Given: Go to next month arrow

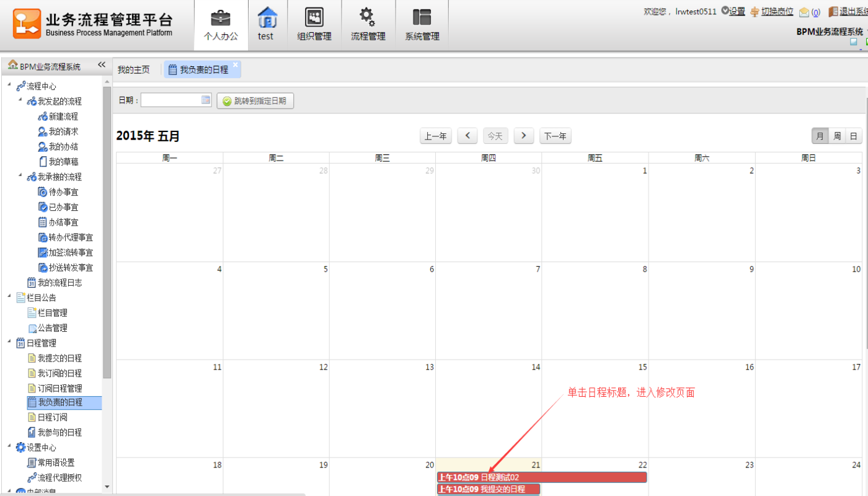Looking at the screenshot, I should 524,136.
